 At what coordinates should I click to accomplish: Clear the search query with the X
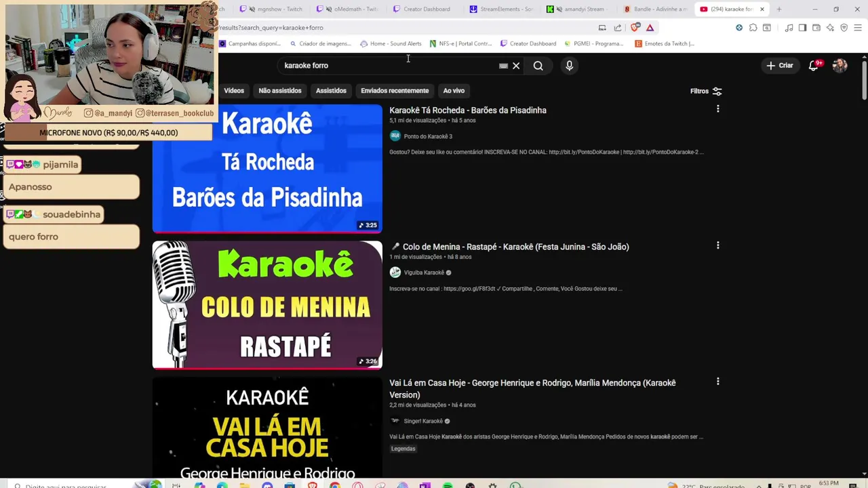pyautogui.click(x=516, y=66)
